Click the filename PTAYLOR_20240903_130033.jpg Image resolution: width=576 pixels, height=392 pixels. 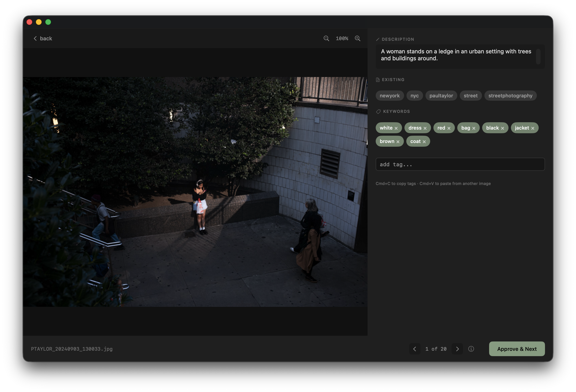tap(72, 349)
